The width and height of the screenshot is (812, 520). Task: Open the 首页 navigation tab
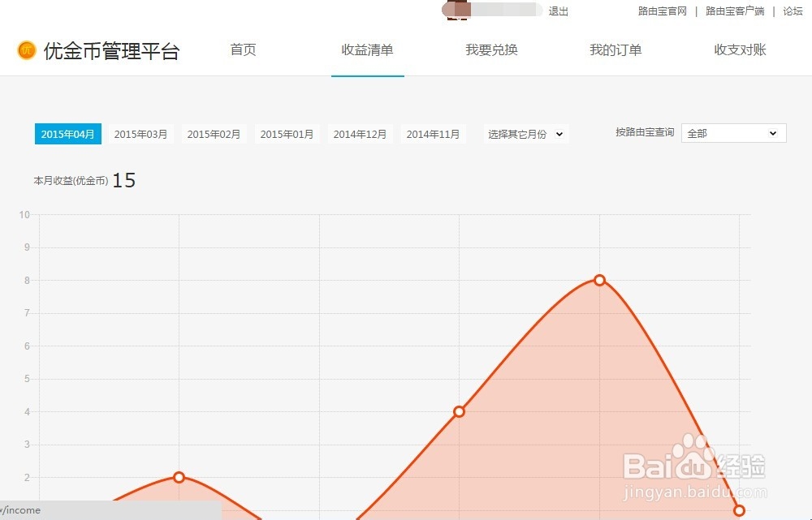click(x=243, y=49)
